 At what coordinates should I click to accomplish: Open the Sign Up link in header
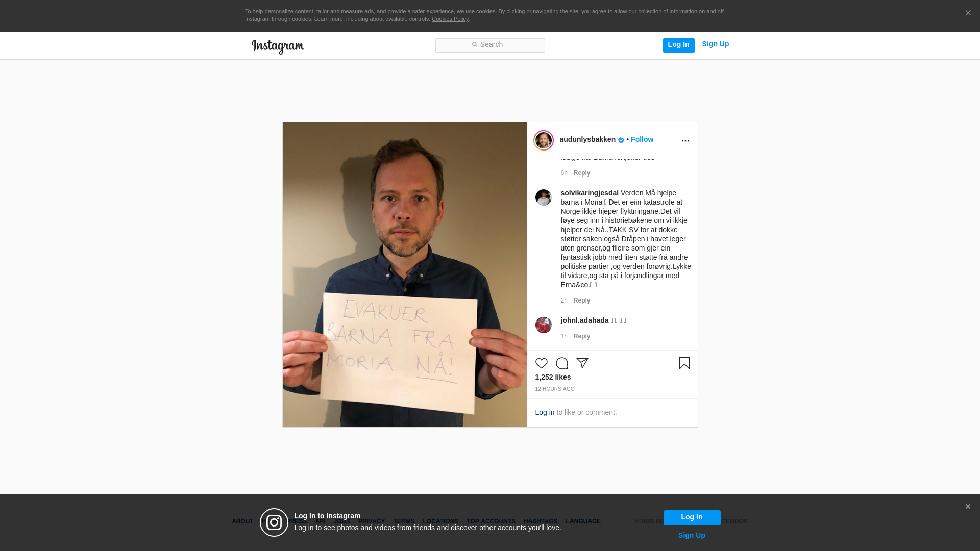[715, 44]
